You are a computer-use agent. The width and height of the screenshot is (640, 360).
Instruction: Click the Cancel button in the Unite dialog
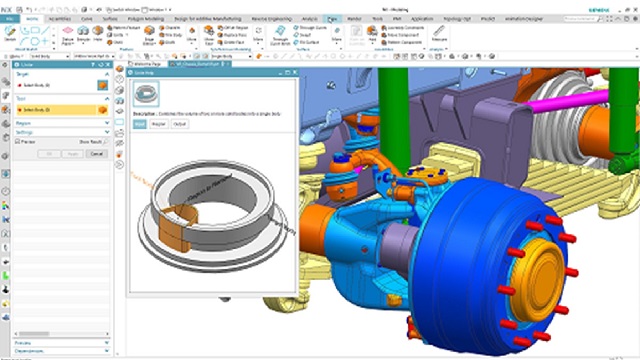(97, 154)
